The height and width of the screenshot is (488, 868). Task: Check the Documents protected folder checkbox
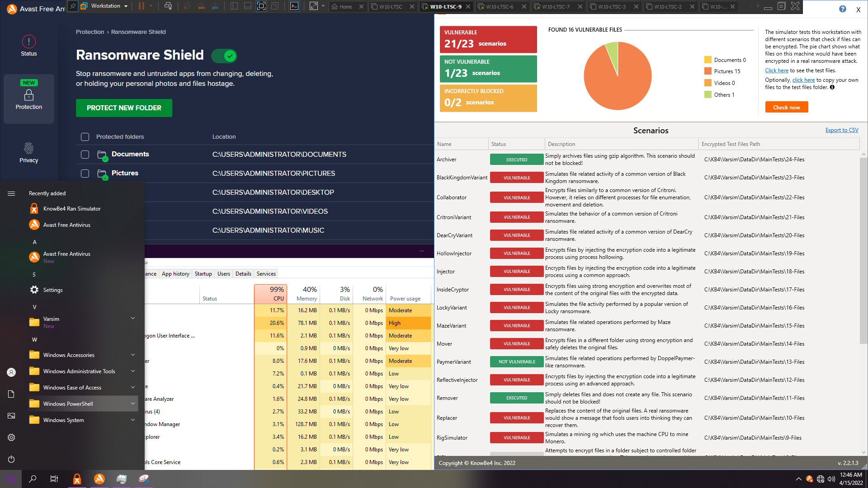click(85, 155)
